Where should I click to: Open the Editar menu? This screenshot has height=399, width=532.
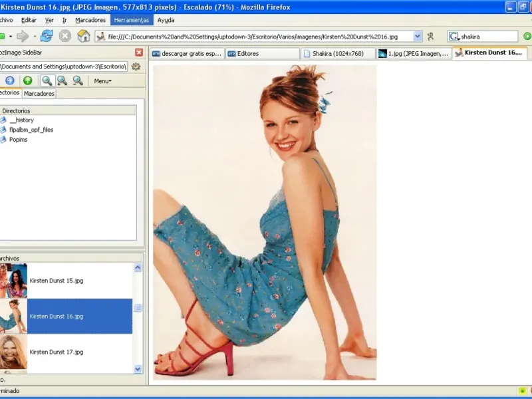29,20
